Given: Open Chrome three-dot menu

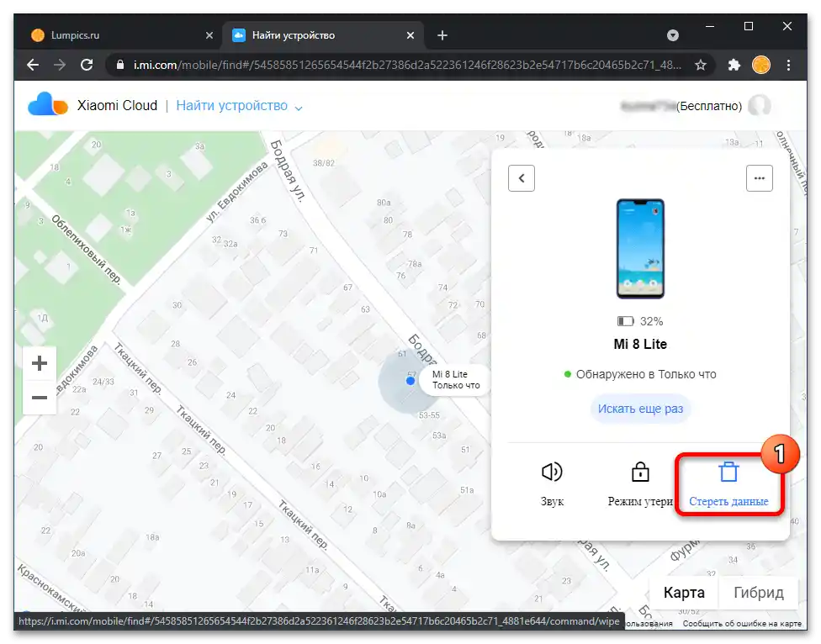Looking at the screenshot, I should click(x=788, y=65).
